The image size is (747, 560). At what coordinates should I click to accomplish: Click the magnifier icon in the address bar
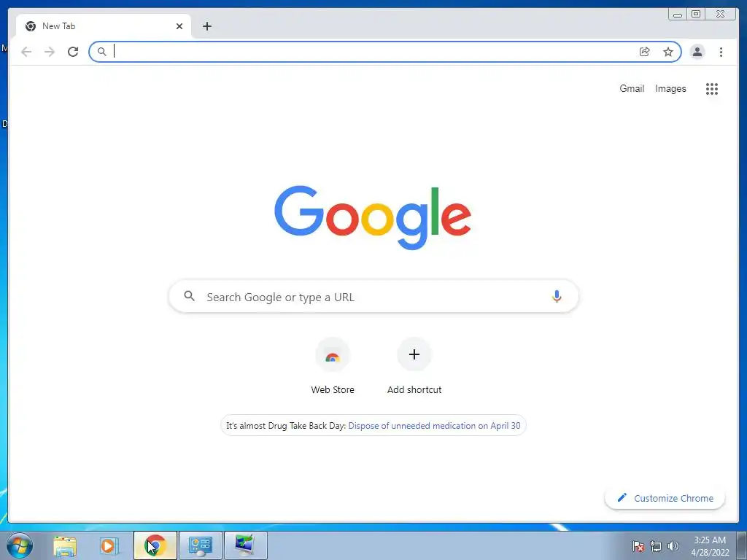click(x=101, y=52)
